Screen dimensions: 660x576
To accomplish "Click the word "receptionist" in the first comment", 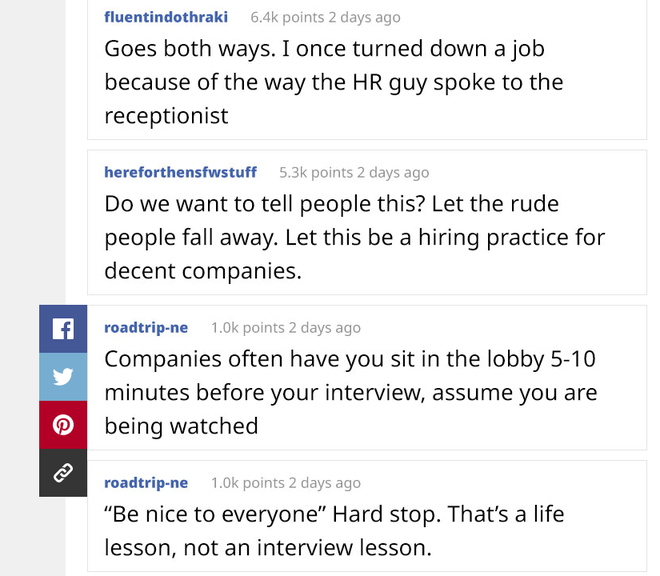I will pyautogui.click(x=166, y=115).
